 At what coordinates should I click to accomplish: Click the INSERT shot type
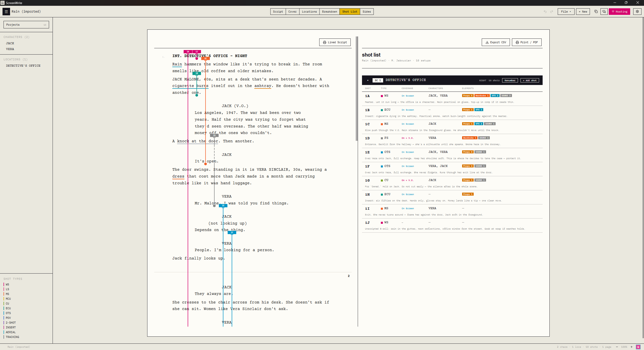11,327
